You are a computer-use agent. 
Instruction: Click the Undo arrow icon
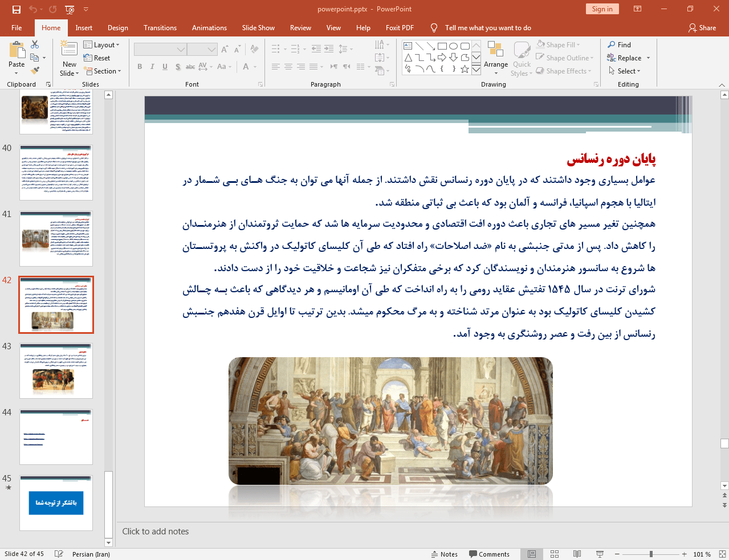pos(33,9)
